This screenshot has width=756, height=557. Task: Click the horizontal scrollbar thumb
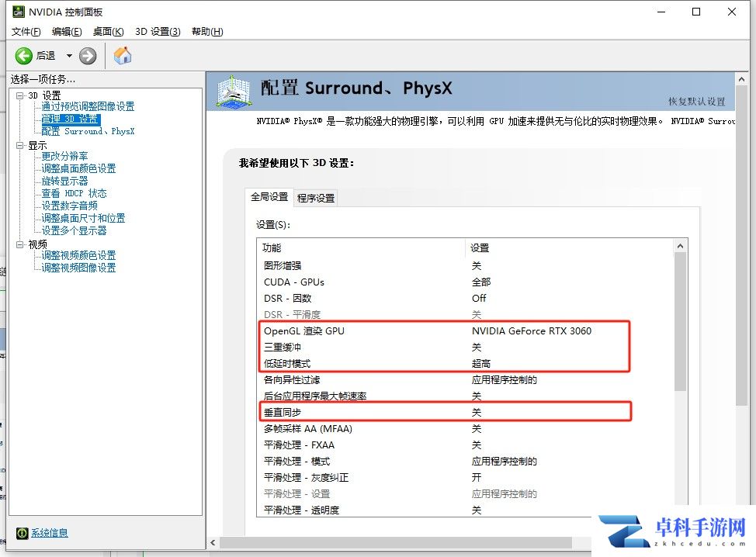(396, 543)
